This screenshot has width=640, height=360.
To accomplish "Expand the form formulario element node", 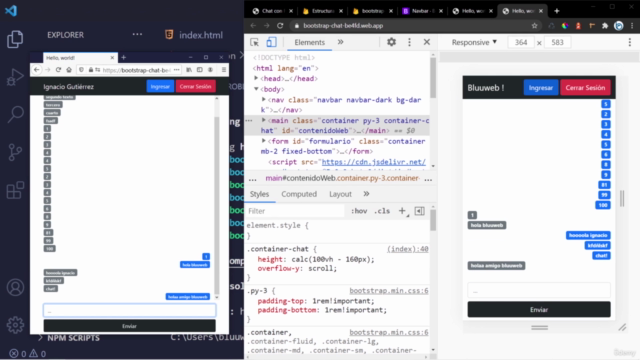I will [x=264, y=141].
